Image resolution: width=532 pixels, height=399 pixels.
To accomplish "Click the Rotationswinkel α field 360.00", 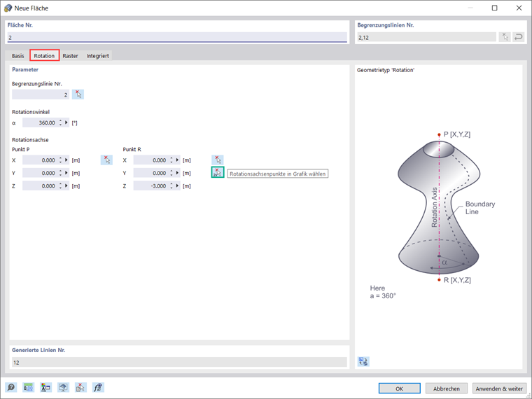I will point(40,122).
